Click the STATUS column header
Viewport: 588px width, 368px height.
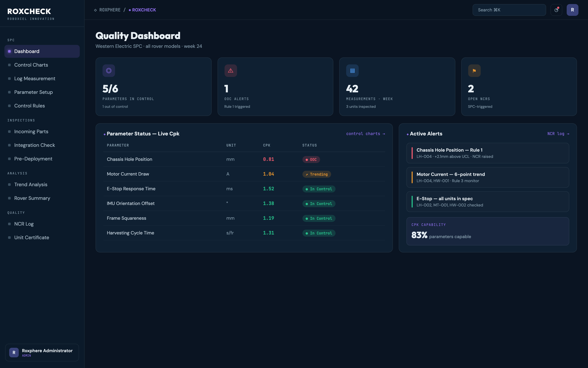[309, 145]
